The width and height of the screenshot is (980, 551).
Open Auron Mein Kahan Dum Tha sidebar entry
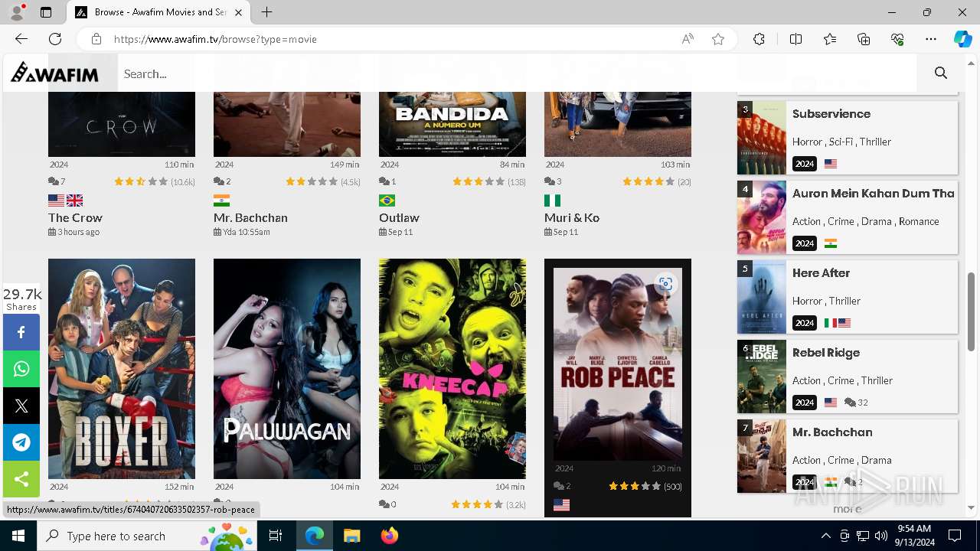click(874, 194)
